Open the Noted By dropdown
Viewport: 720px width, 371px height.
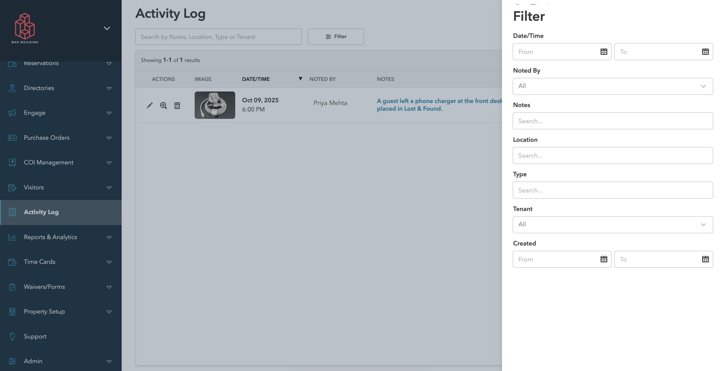[x=613, y=86]
